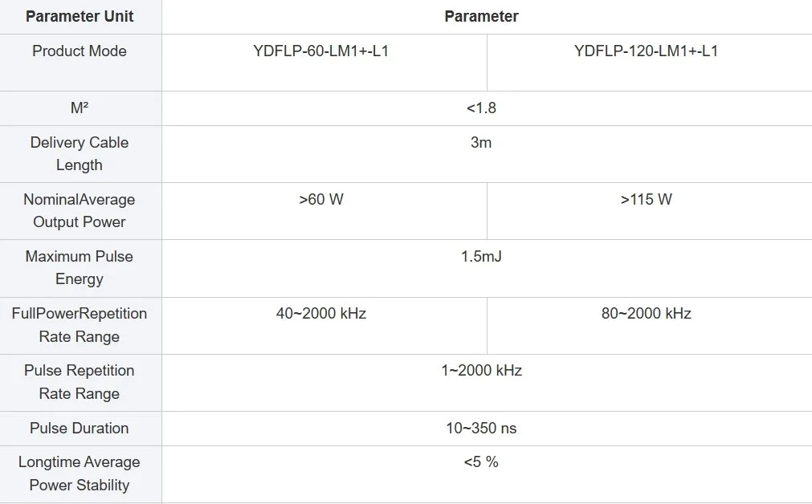Select the <1.8 value cell

(x=481, y=108)
